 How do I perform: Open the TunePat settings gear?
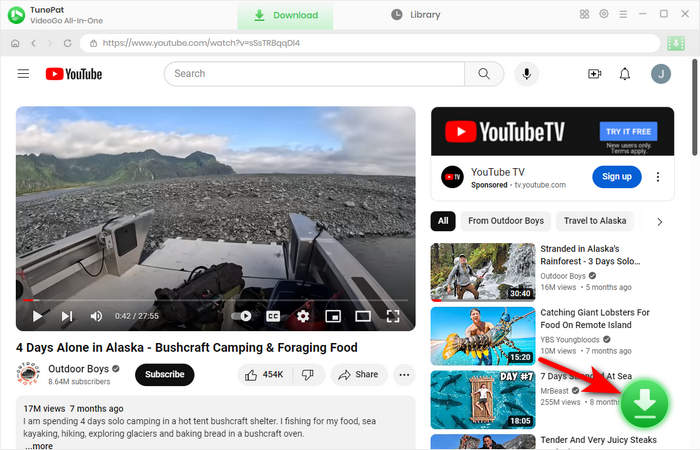604,14
